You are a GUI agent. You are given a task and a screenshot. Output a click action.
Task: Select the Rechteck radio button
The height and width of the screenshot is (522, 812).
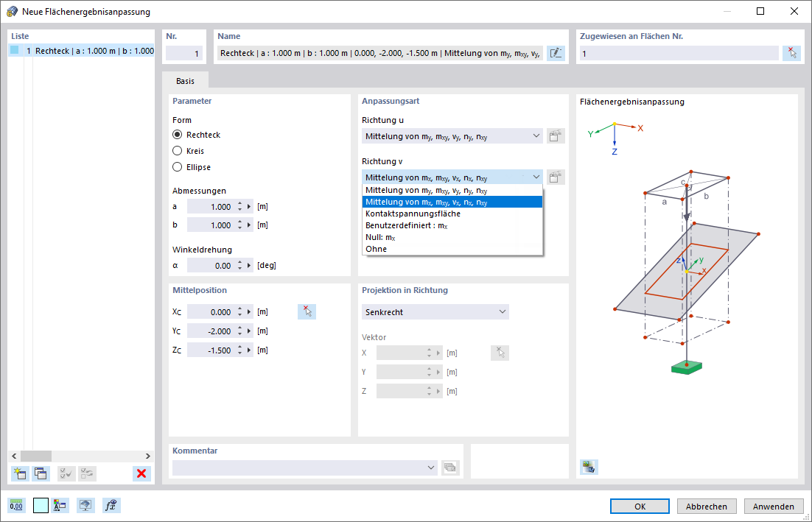178,135
